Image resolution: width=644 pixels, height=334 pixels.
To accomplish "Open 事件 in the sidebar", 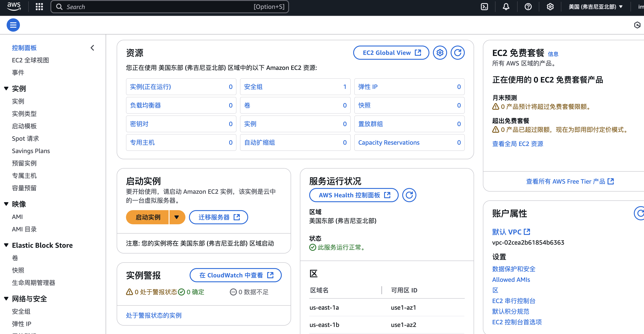I will (18, 73).
